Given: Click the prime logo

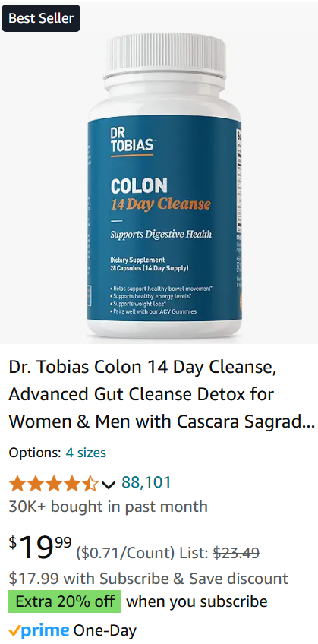Looking at the screenshot, I should 45,630.
